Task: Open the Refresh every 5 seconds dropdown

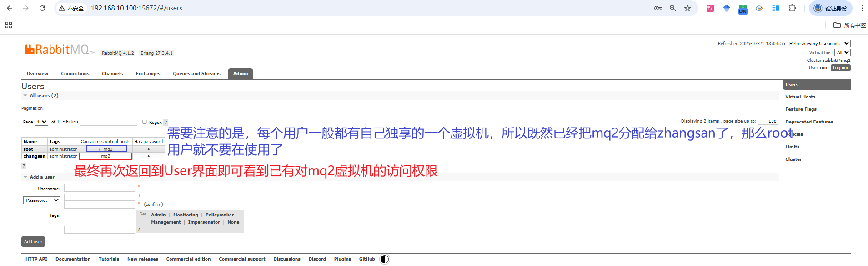Action: pos(818,43)
